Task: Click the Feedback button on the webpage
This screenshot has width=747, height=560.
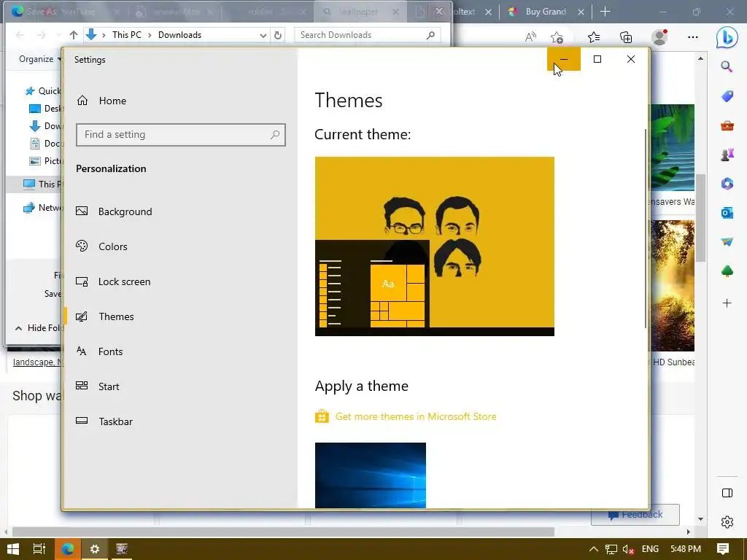Action: (635, 515)
